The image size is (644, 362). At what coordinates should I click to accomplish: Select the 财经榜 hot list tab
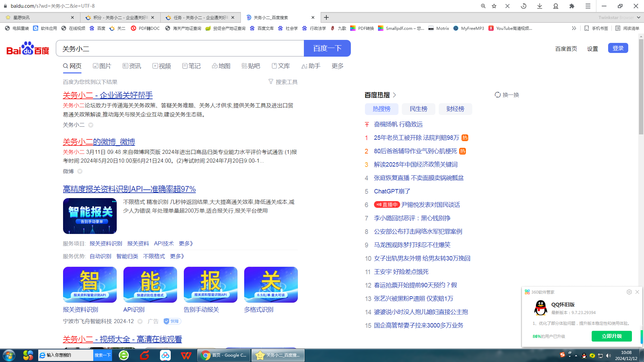[x=455, y=109]
